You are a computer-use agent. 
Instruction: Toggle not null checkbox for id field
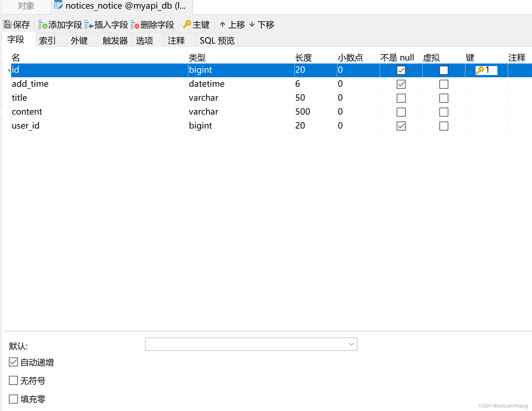(x=401, y=70)
